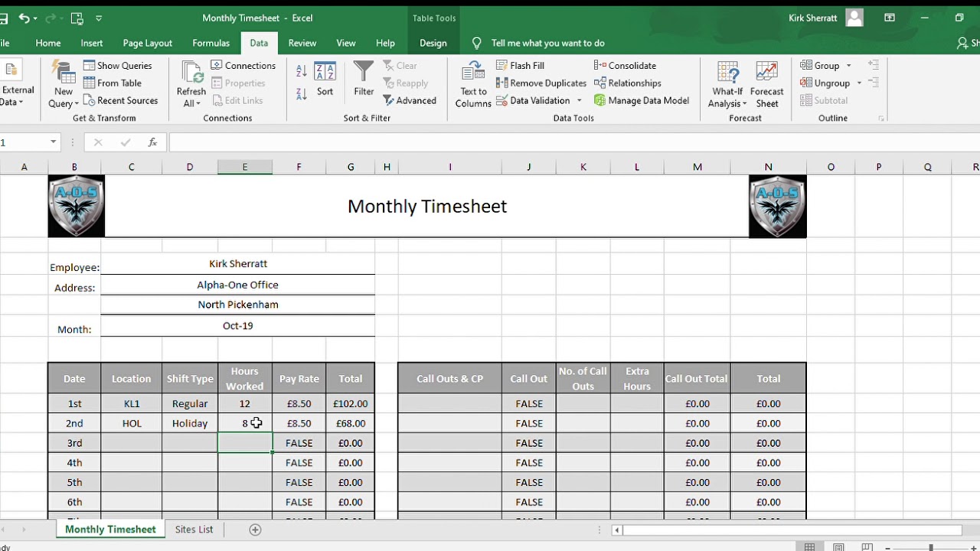Open Show Queries pane
The width and height of the screenshot is (980, 551).
(x=118, y=66)
